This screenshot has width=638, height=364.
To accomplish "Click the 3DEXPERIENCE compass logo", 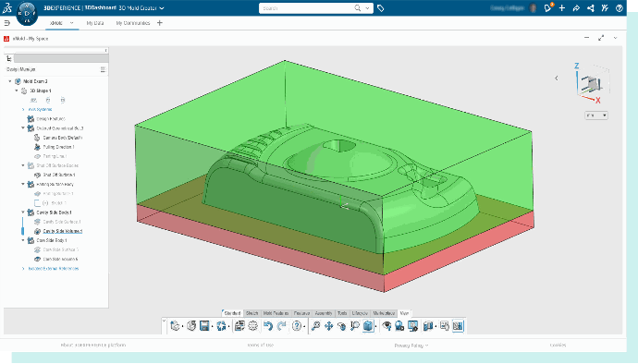I will (x=27, y=14).
